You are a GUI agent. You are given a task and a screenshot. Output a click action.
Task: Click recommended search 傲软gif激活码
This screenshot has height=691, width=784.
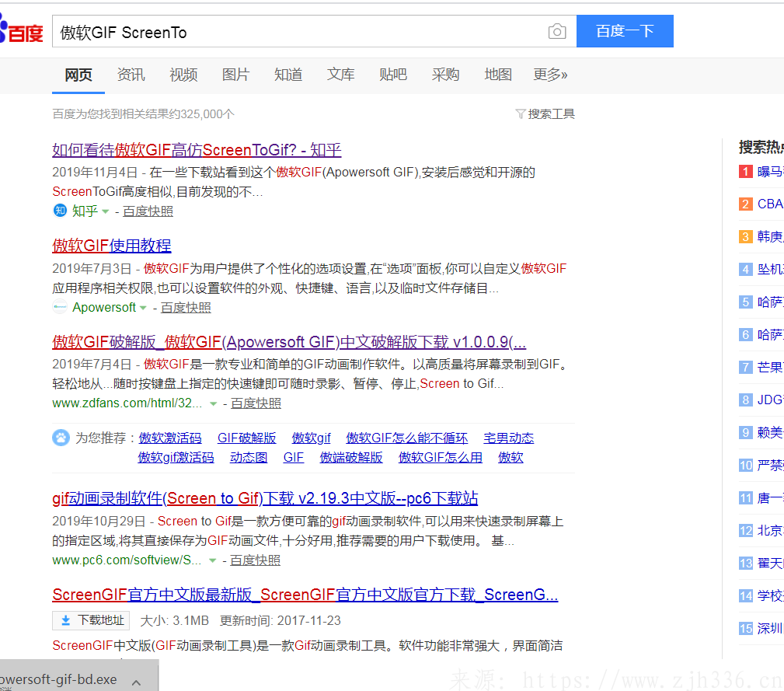pyautogui.click(x=176, y=458)
